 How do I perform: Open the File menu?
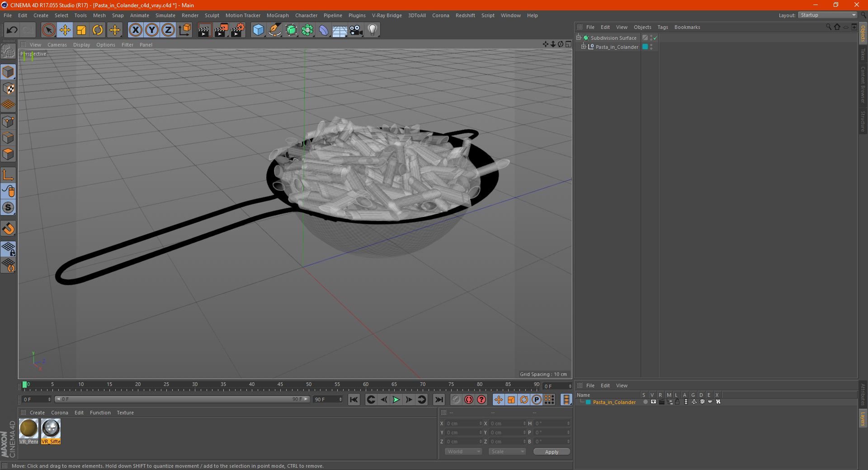pyautogui.click(x=8, y=15)
